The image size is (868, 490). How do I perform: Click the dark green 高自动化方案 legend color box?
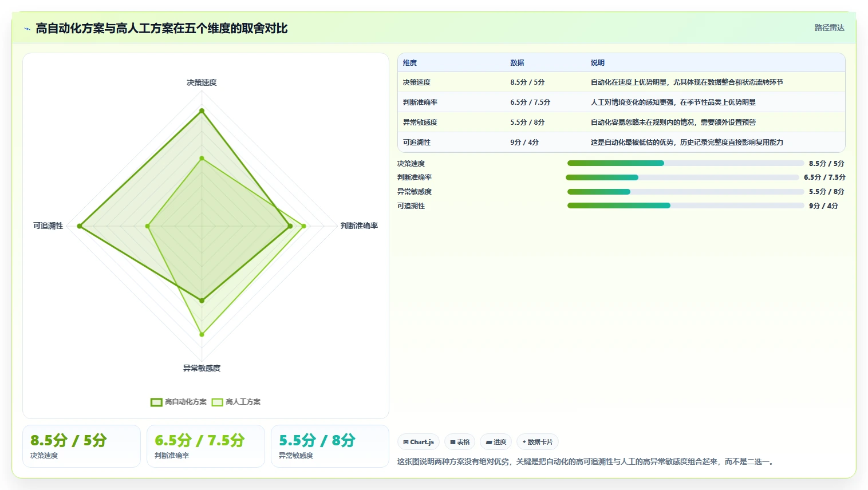coord(156,402)
